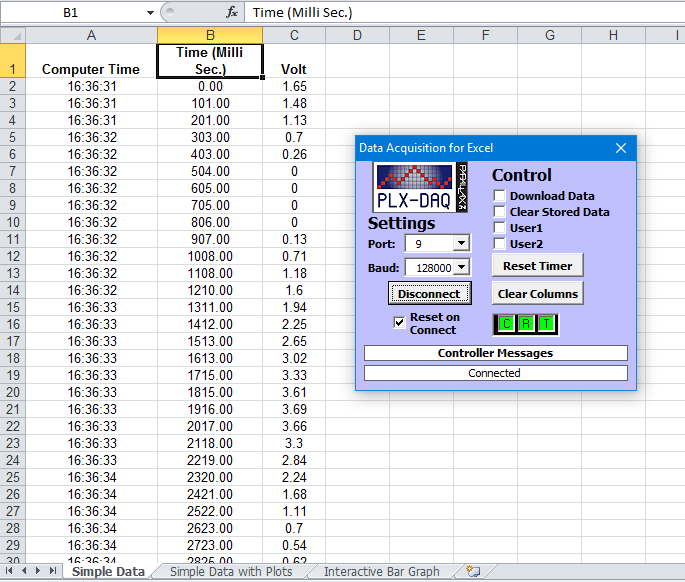The width and height of the screenshot is (685, 582).
Task: Select column H header
Action: click(x=613, y=35)
